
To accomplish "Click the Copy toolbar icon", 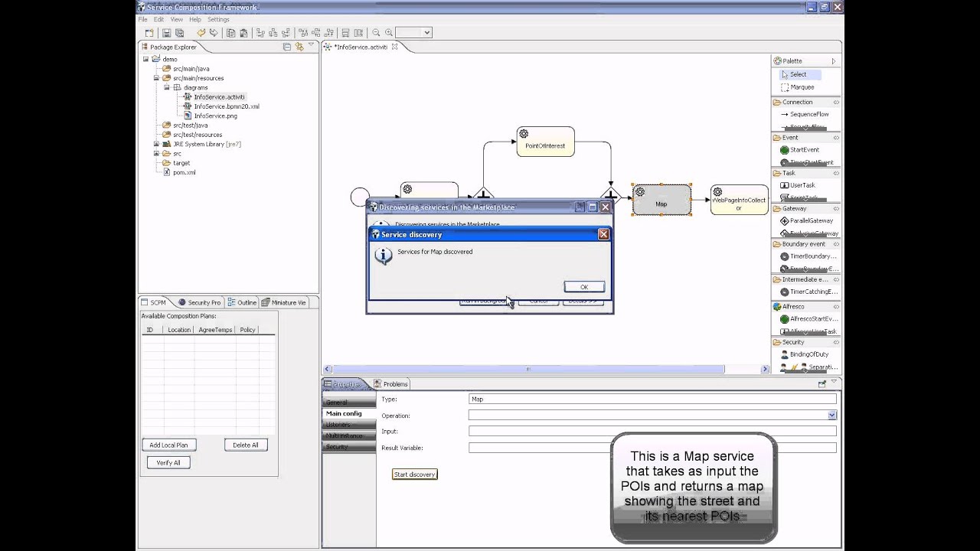I will click(x=231, y=33).
